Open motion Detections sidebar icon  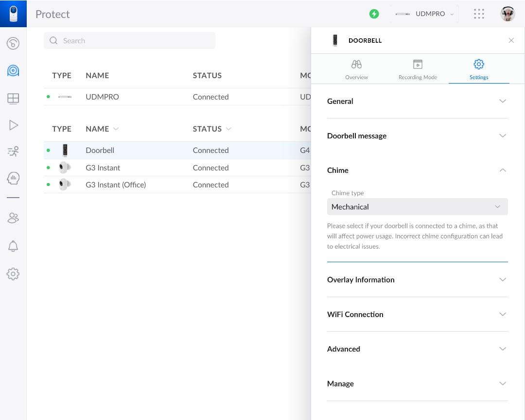tap(13, 151)
